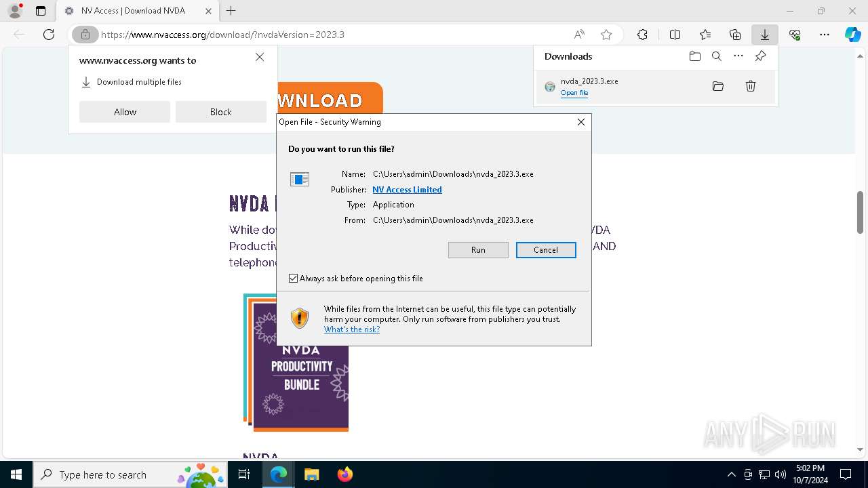
Task: Show nvda_2023.3.exe in folder
Action: 718,86
